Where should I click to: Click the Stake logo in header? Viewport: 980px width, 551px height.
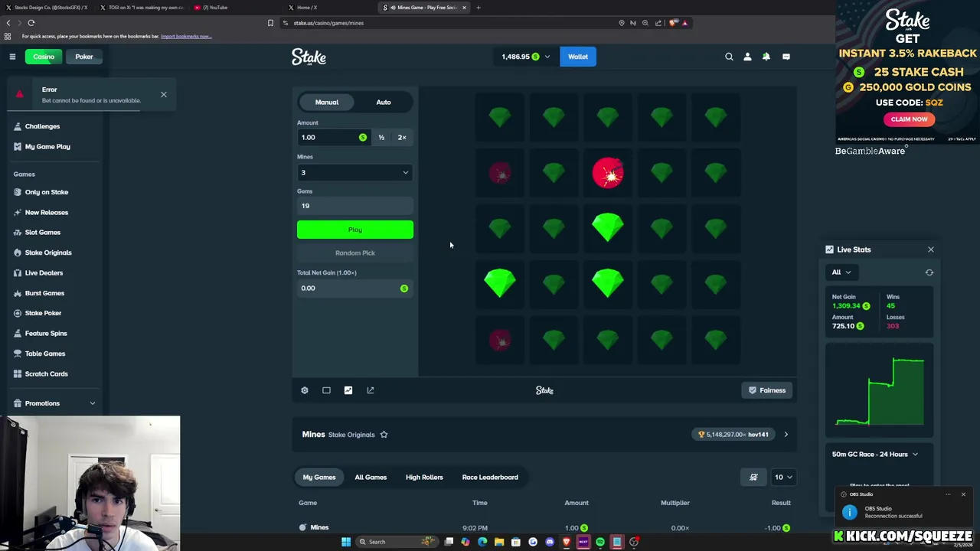[309, 57]
